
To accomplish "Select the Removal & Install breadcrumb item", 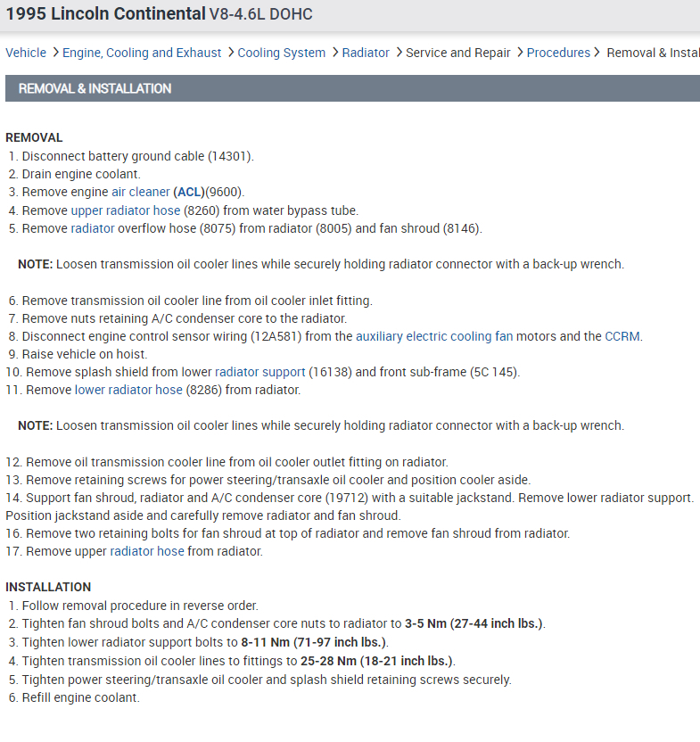I will pyautogui.click(x=653, y=53).
